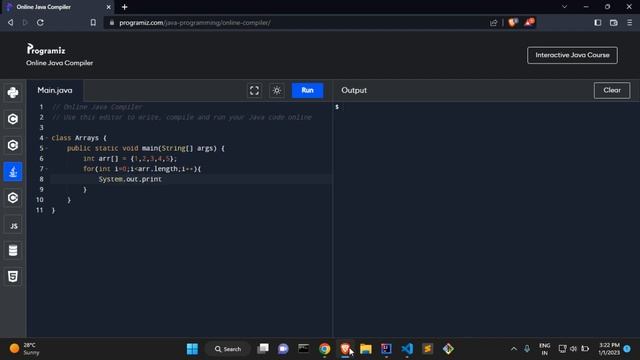Go back in the browser
640x360 pixels.
point(10,22)
